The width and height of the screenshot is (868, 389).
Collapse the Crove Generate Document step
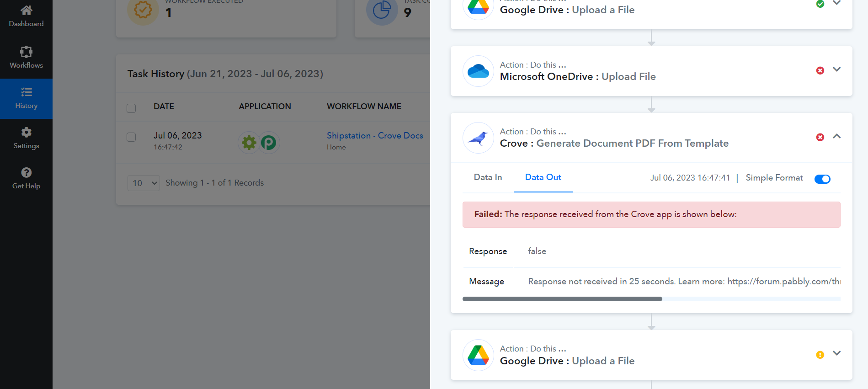(836, 136)
